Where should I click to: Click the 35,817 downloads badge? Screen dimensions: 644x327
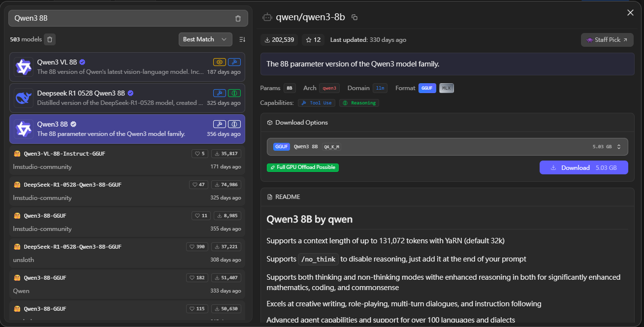point(226,154)
